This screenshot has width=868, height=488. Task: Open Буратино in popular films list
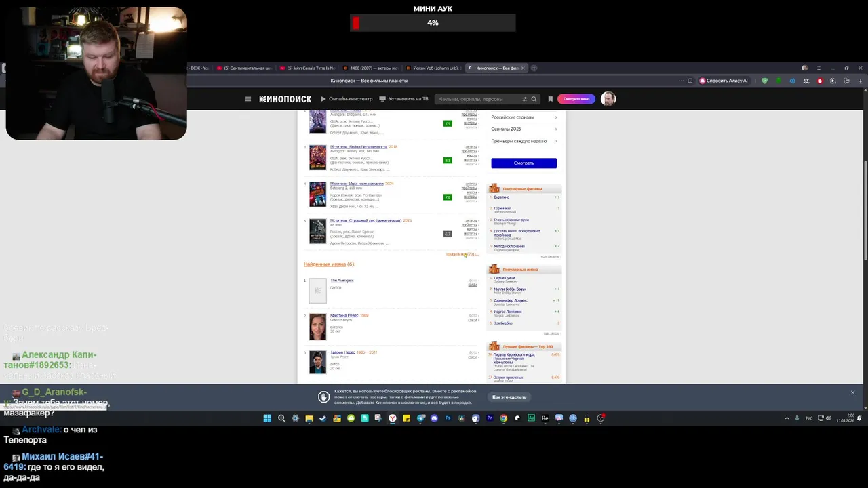(x=502, y=197)
